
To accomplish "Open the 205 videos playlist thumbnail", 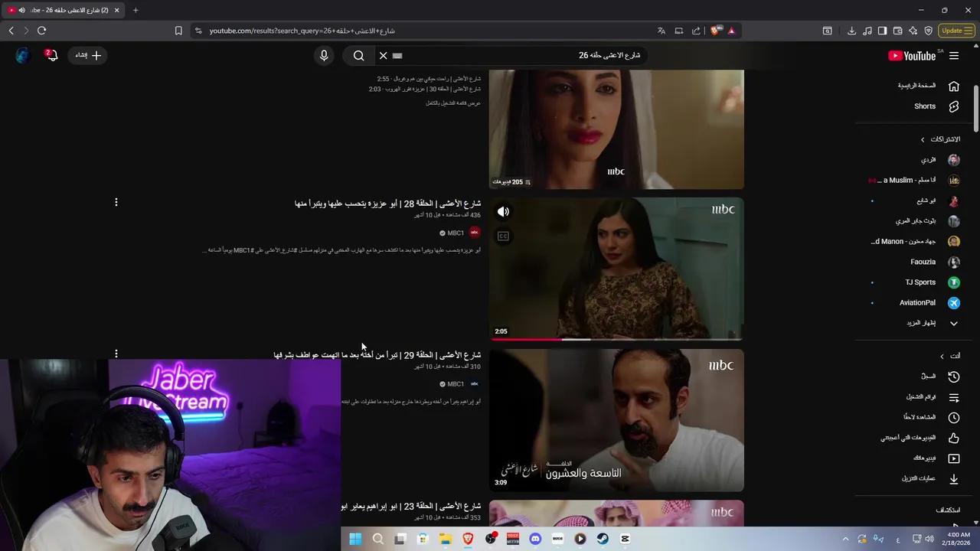I will [616, 129].
